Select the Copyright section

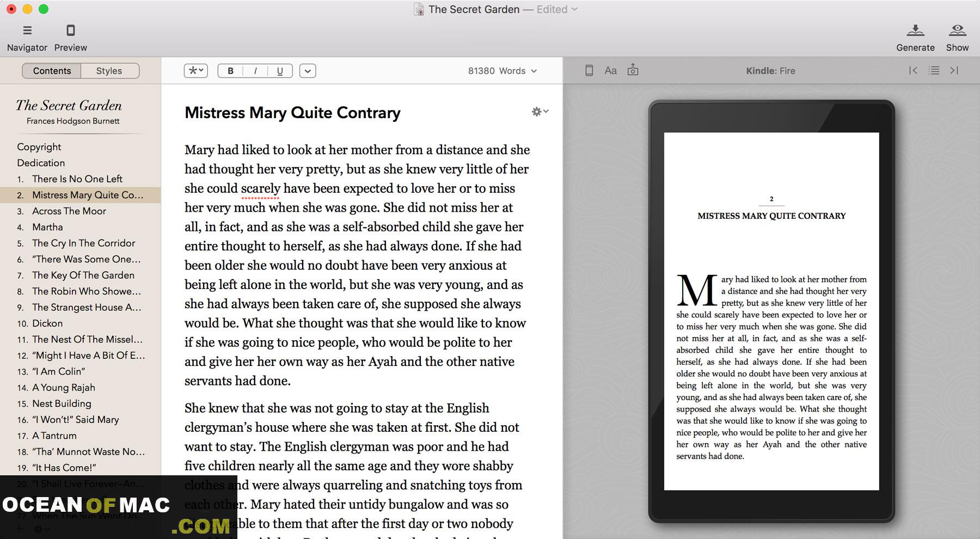click(x=39, y=147)
